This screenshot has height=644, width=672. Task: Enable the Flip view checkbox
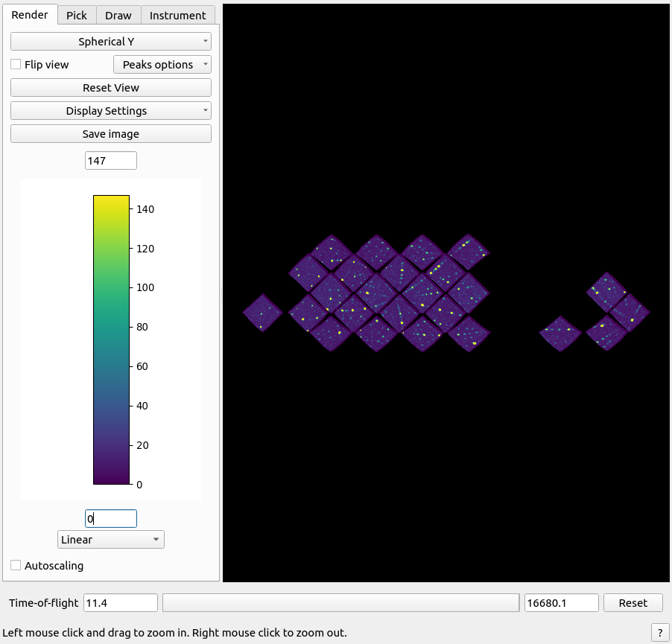coord(16,65)
